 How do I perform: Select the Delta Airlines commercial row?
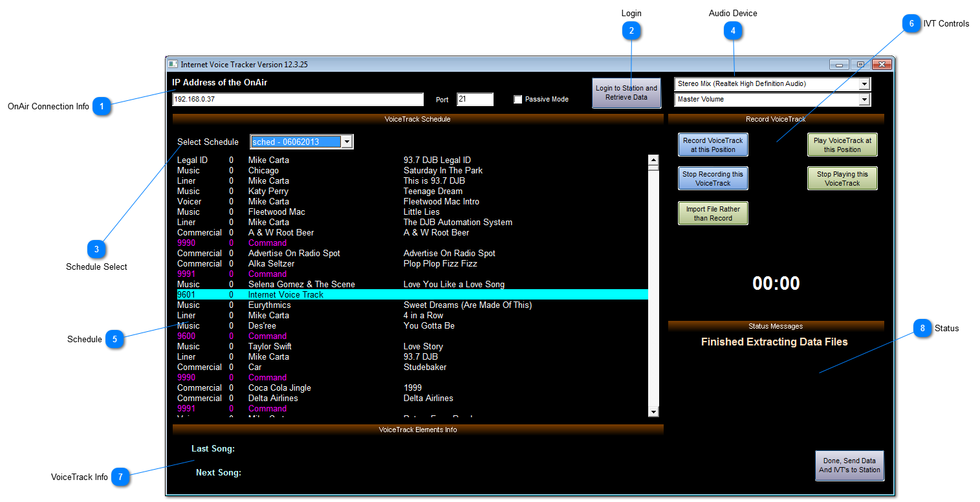[x=412, y=398]
